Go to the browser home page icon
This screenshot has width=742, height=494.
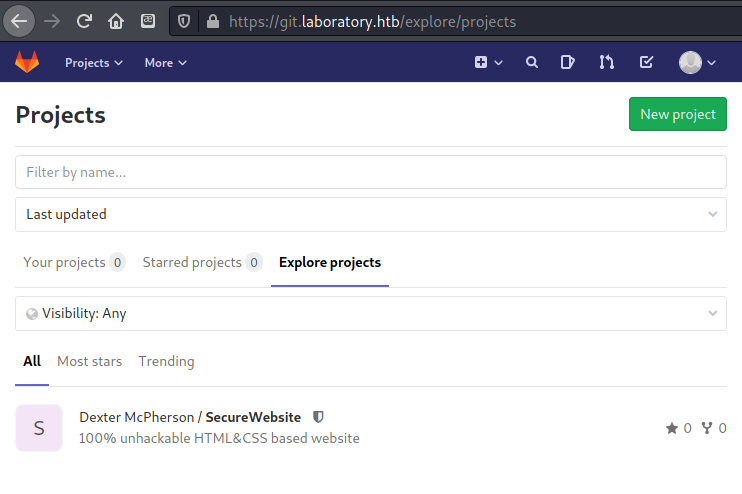tap(116, 21)
